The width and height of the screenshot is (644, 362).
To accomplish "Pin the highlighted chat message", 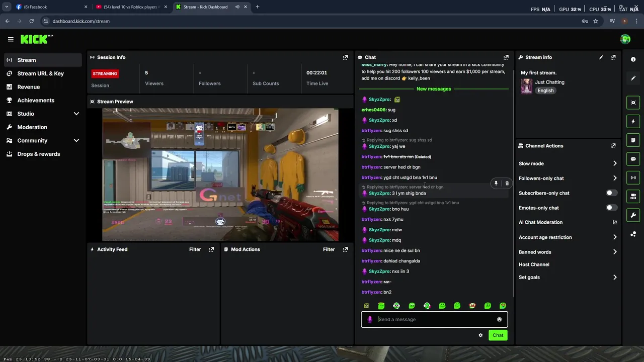I will click(496, 184).
